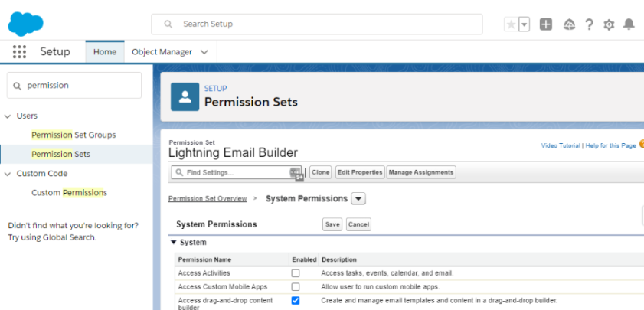The width and height of the screenshot is (644, 310).
Task: Click the Lightning Email Builder title
Action: coord(233,153)
